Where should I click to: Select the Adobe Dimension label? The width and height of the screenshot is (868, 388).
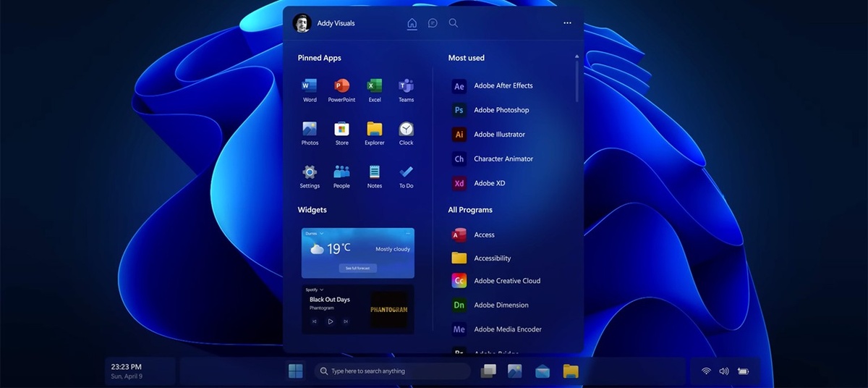pos(501,305)
